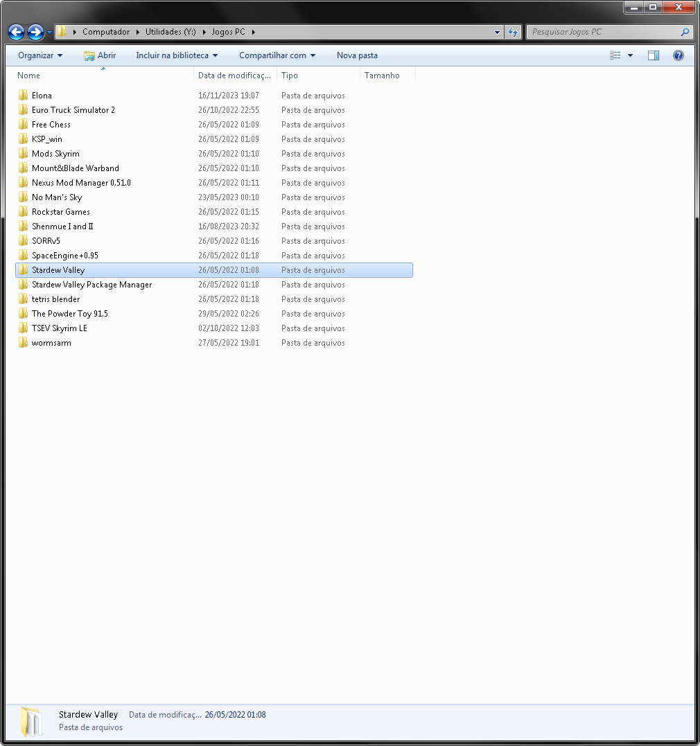Sort by Data de modificação column header

point(235,76)
